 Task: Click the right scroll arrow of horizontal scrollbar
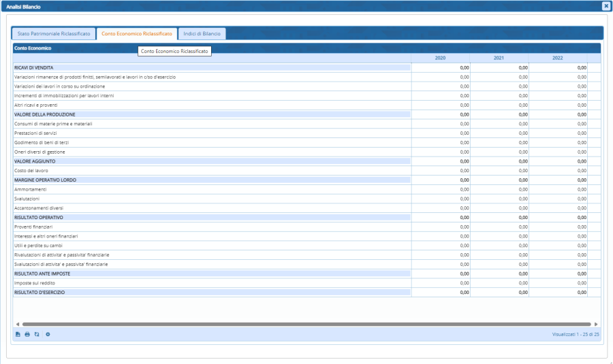pos(596,325)
